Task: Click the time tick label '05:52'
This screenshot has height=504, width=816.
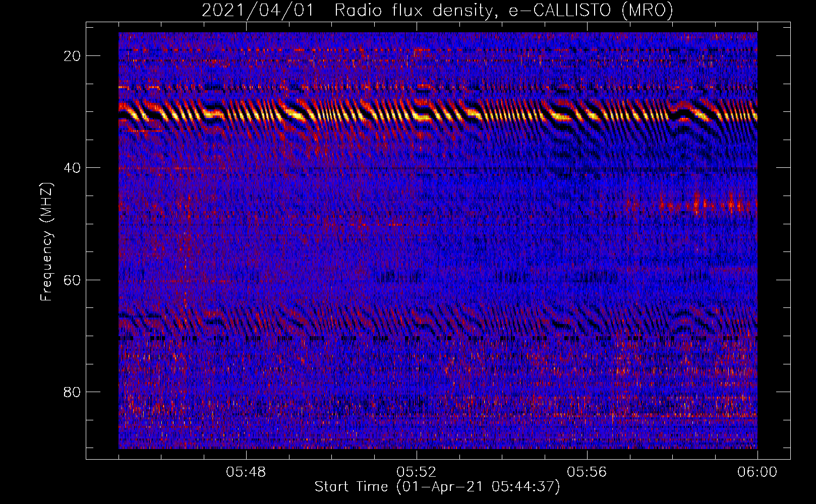Action: (417, 472)
